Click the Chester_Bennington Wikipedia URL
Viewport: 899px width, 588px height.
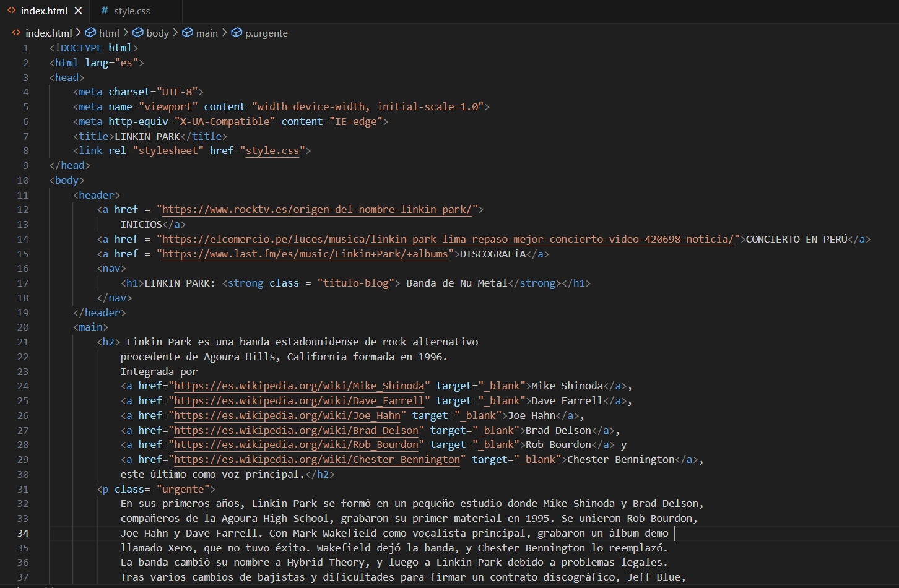pyautogui.click(x=318, y=460)
